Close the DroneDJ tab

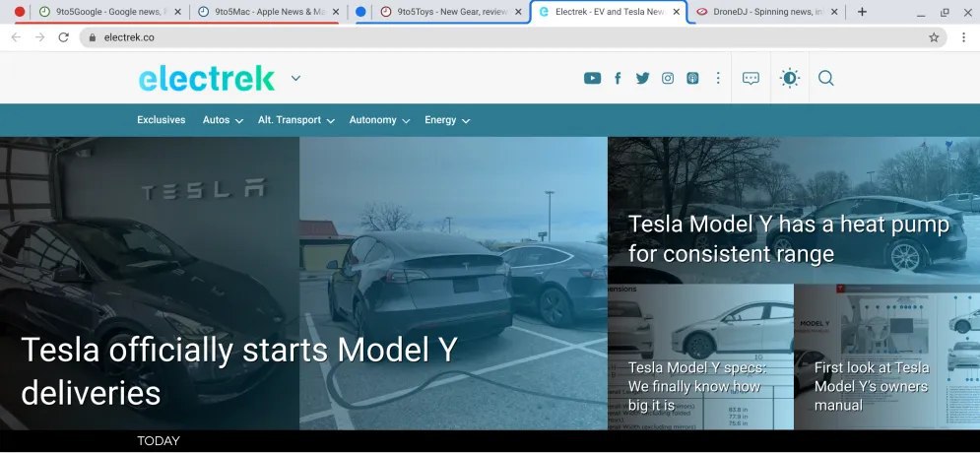click(x=834, y=11)
